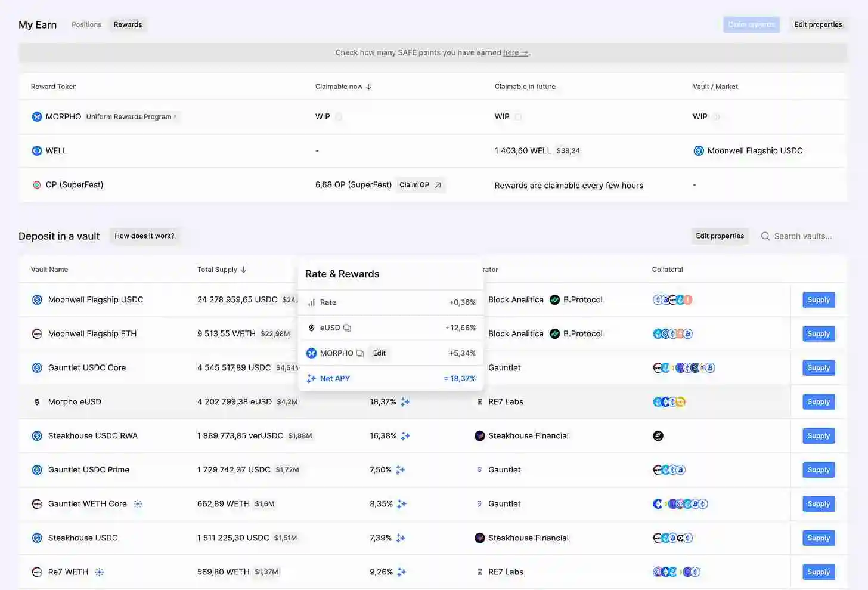This screenshot has width=868, height=590.
Task: Supply to Gauntlet USDC Prime vault
Action: click(x=819, y=469)
